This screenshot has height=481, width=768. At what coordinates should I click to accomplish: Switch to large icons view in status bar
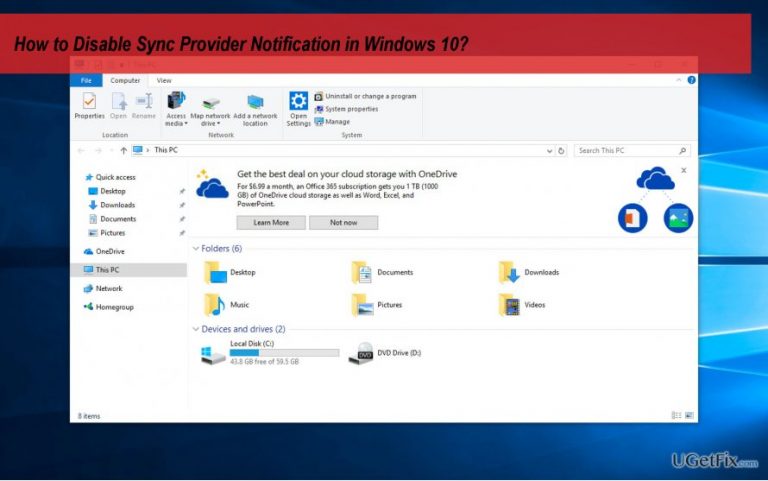point(689,415)
